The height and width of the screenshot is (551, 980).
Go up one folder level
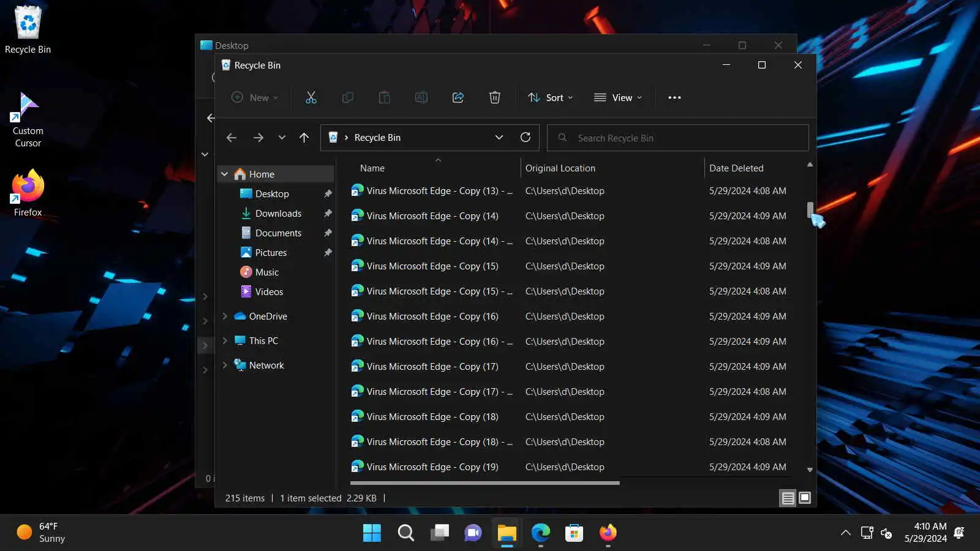tap(304, 138)
